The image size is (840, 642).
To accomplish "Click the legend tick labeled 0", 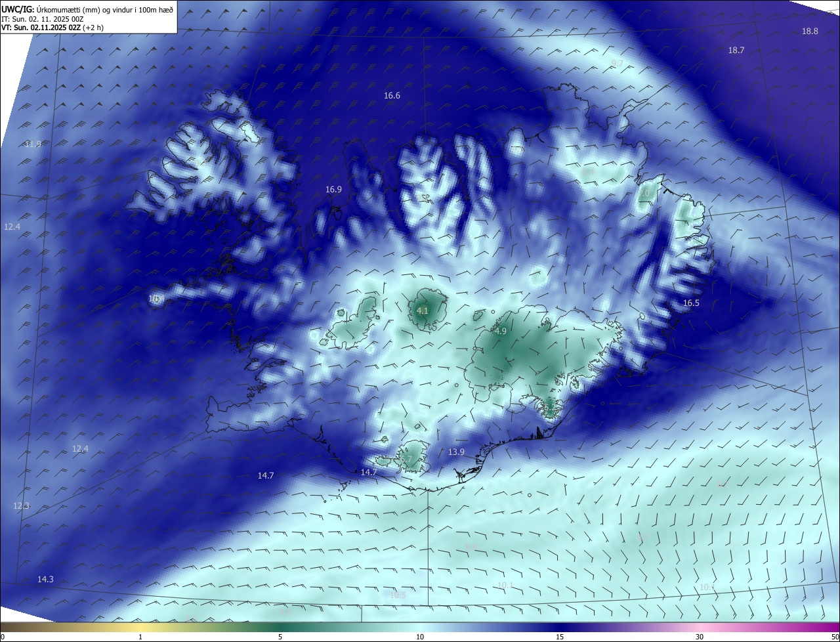I will pos(2,637).
